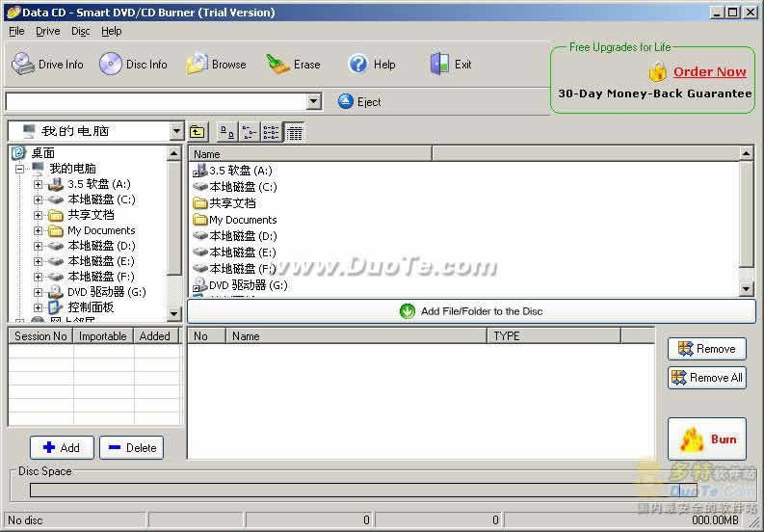Switch to large icons view

[226, 132]
